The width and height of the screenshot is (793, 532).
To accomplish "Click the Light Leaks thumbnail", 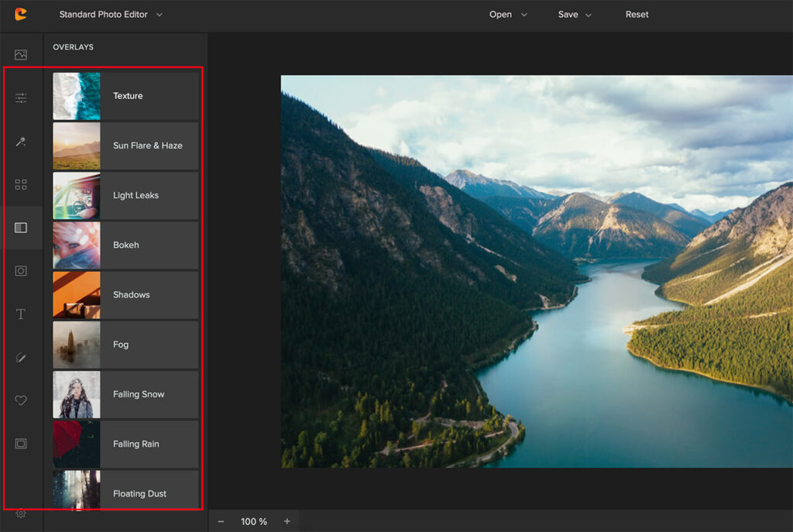I will point(77,195).
